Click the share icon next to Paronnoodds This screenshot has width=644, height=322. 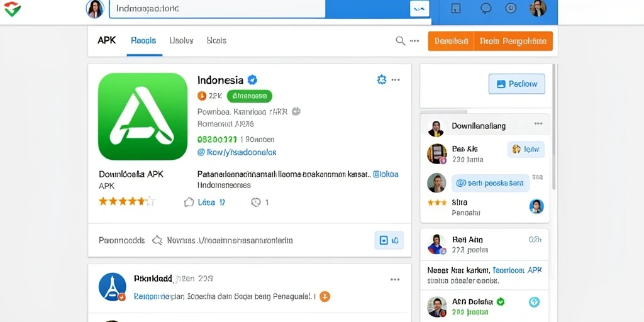pos(157,240)
